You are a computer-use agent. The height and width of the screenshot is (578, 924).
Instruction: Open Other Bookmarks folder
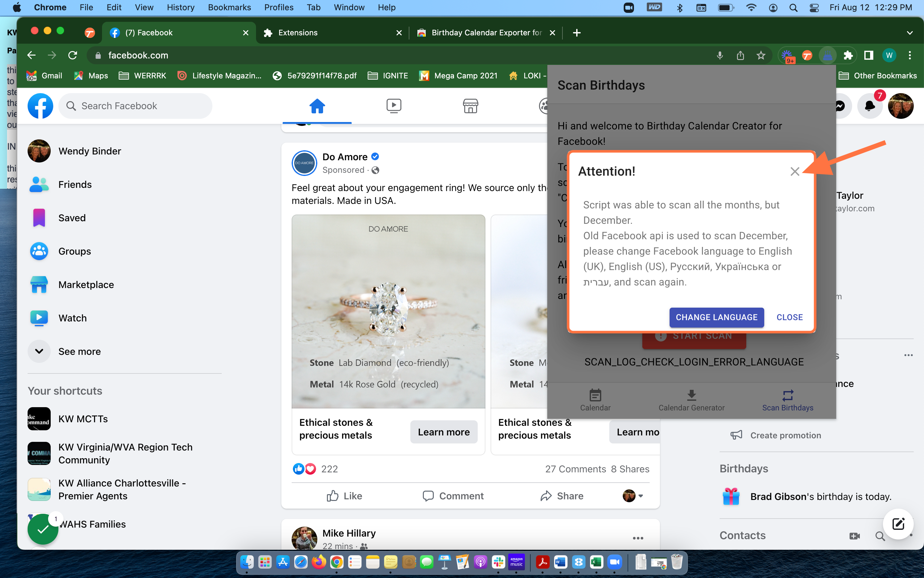pyautogui.click(x=878, y=76)
